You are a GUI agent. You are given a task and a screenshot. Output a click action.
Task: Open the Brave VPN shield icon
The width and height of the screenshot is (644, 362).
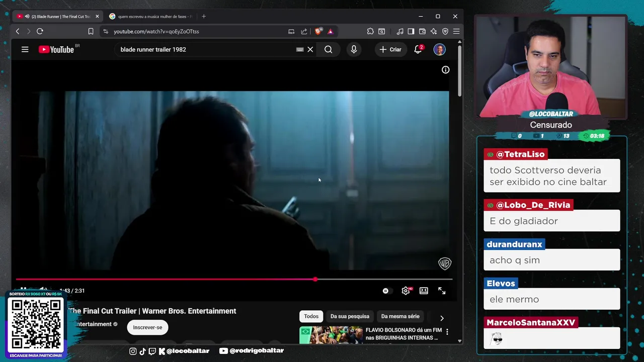445,31
